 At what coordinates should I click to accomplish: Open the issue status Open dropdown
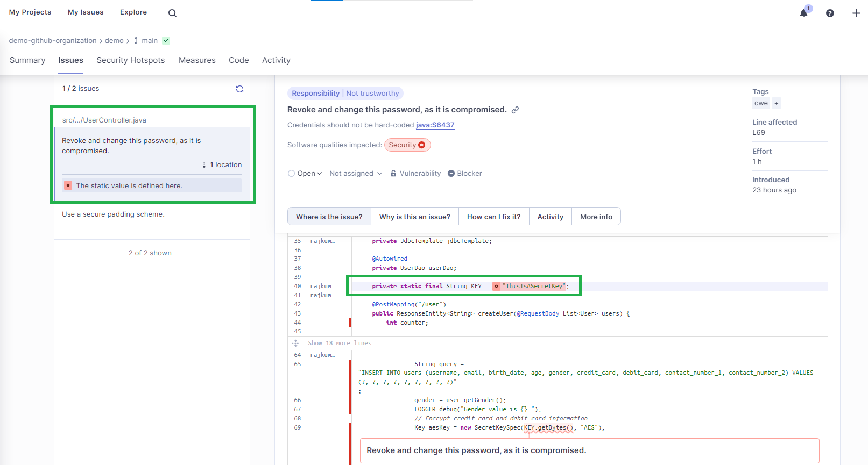click(x=305, y=174)
